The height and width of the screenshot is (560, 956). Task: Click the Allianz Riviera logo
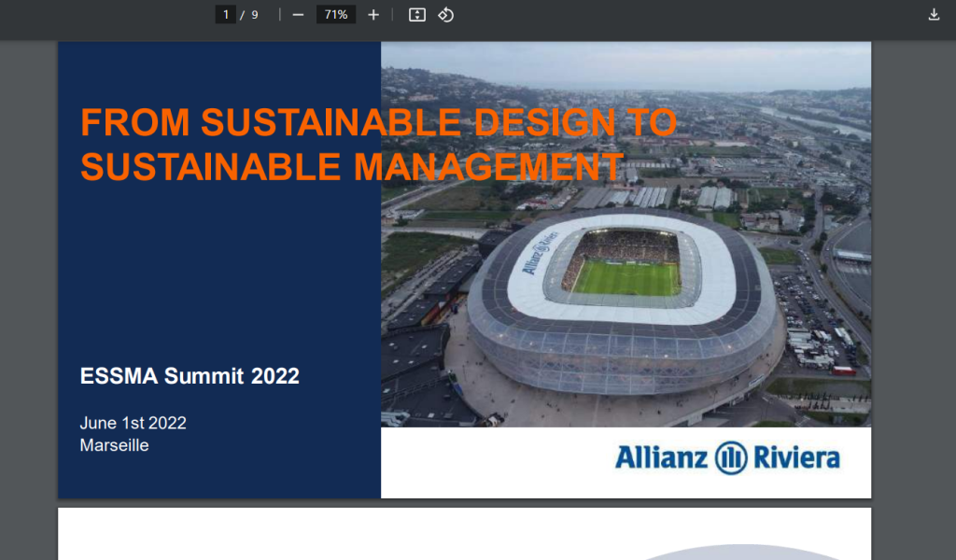click(727, 458)
